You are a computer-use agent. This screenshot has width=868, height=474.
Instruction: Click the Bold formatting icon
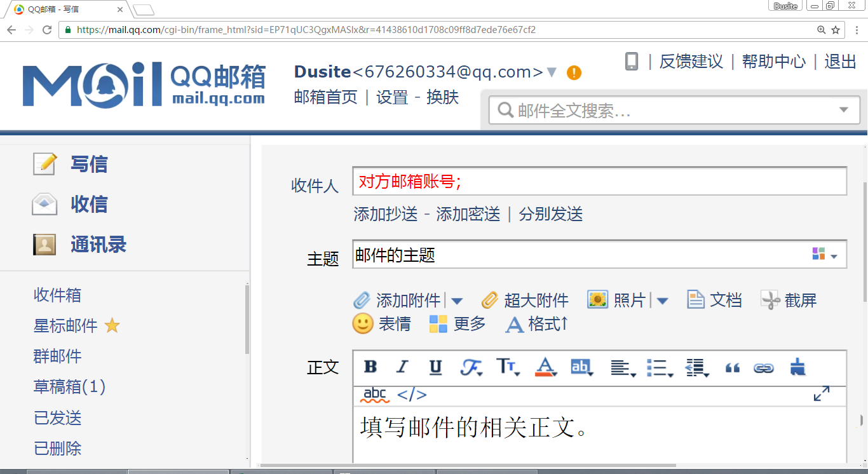tap(370, 367)
